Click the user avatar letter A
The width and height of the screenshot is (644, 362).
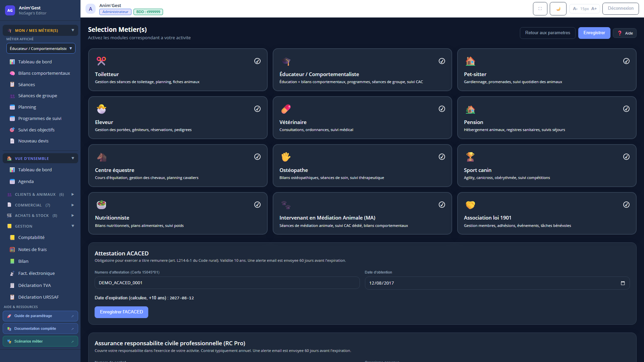[91, 9]
